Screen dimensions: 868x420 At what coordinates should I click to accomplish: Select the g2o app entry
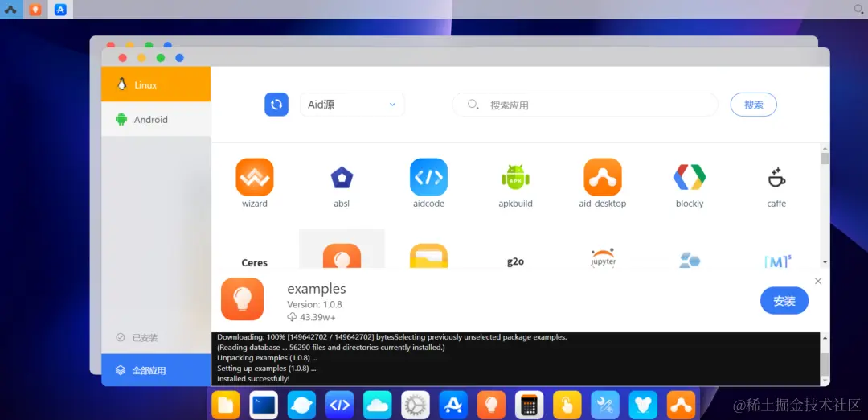(x=515, y=261)
